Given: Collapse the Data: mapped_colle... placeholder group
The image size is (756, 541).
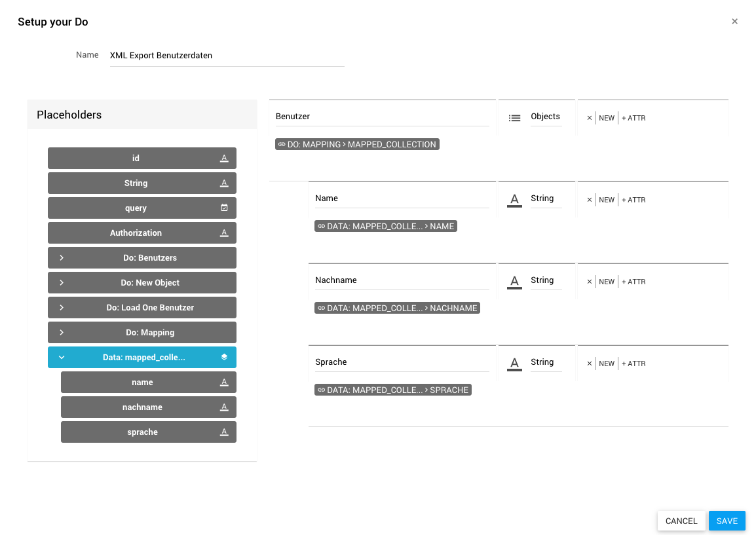Looking at the screenshot, I should [62, 357].
